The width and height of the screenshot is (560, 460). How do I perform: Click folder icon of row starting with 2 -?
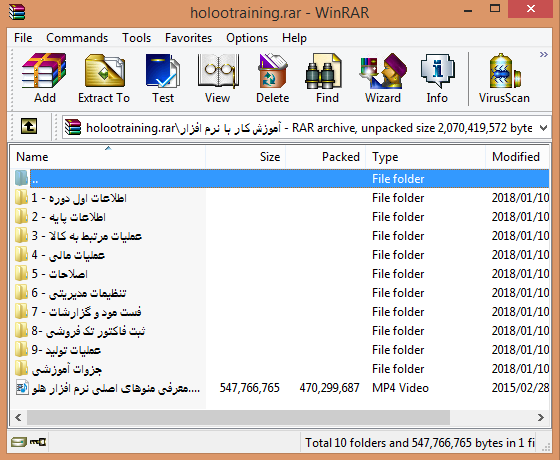pos(21,216)
